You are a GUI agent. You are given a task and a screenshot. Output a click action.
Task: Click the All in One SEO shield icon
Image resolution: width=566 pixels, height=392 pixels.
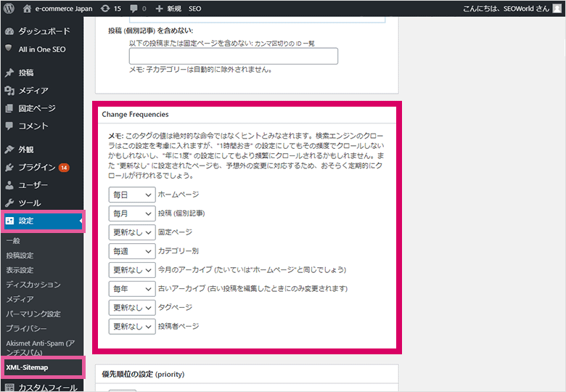(9, 49)
